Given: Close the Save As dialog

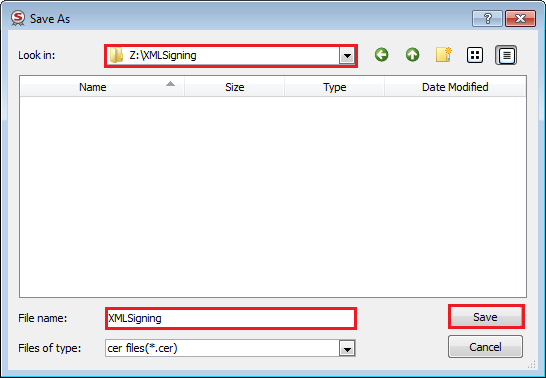Looking at the screenshot, I should (520, 18).
